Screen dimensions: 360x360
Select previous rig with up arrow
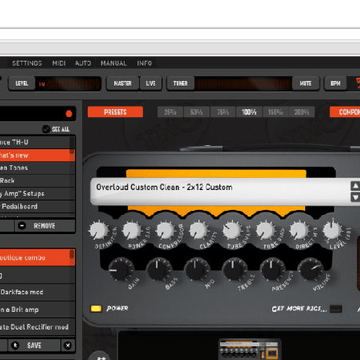click(355, 186)
